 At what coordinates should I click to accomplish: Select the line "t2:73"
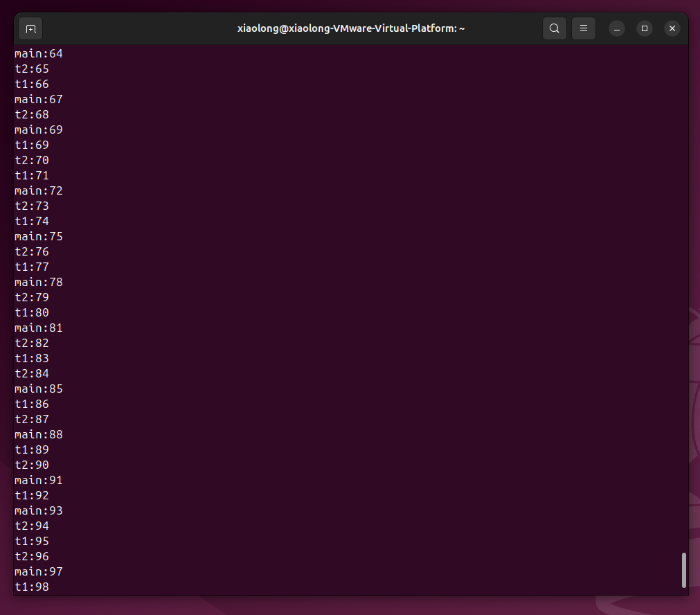(x=32, y=206)
